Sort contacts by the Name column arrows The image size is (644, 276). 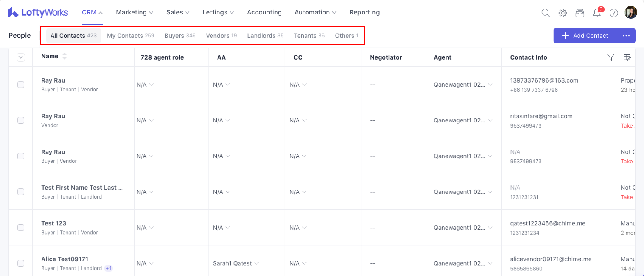coord(65,56)
